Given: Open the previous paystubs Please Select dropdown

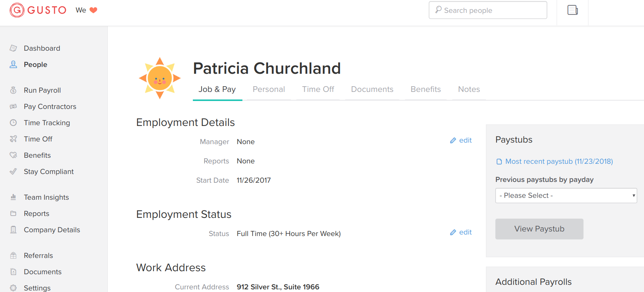Looking at the screenshot, I should point(566,196).
